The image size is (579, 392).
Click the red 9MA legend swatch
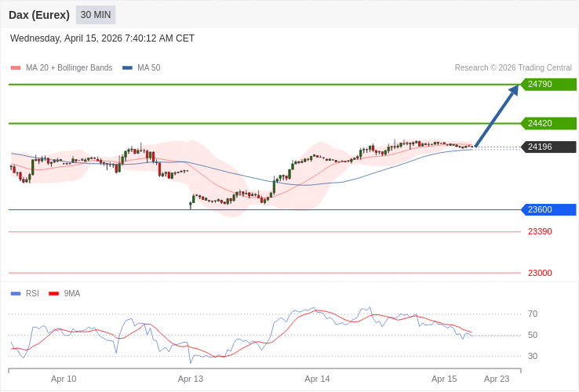(x=54, y=294)
